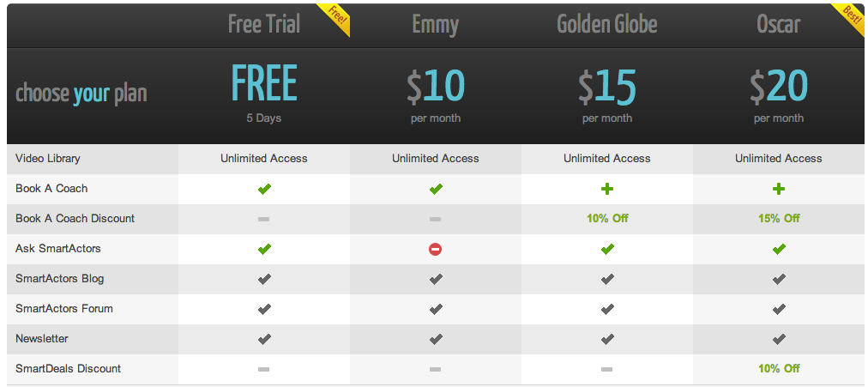Screen dimensions: 868x387
Task: Click the SmartActors Forum row label
Action: pos(64,309)
